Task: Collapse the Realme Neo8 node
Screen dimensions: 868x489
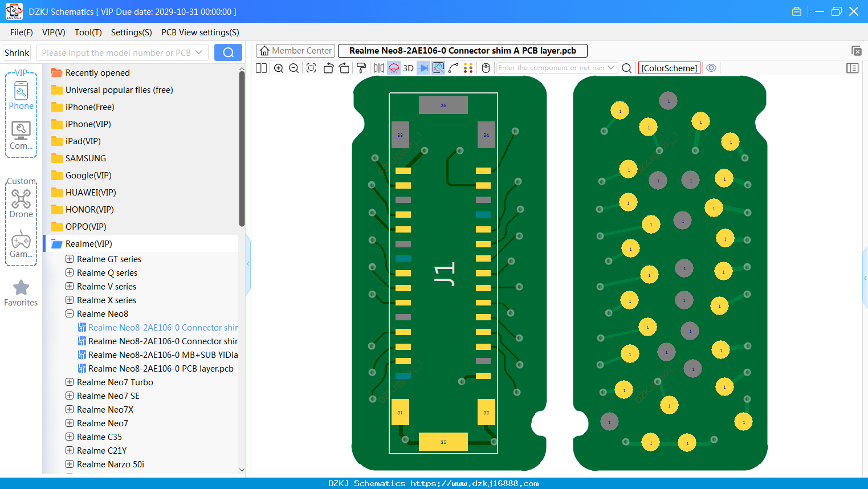Action: pyautogui.click(x=70, y=313)
